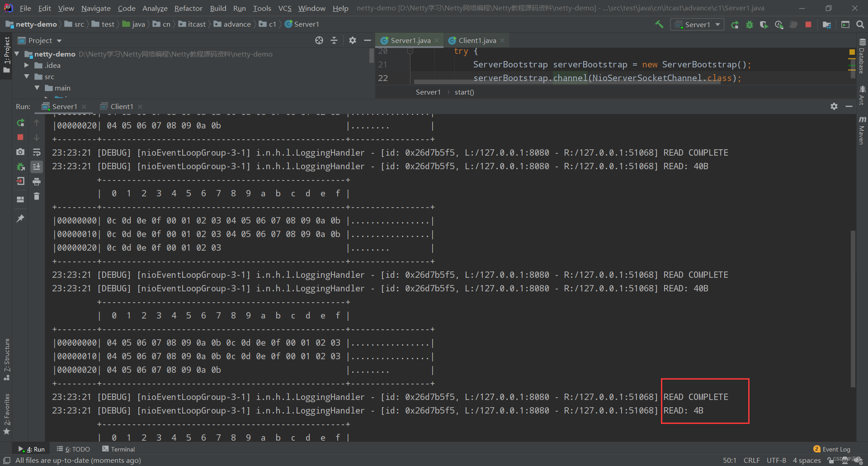This screenshot has width=868, height=466.
Task: Close the Client1 run tab
Action: coord(140,107)
